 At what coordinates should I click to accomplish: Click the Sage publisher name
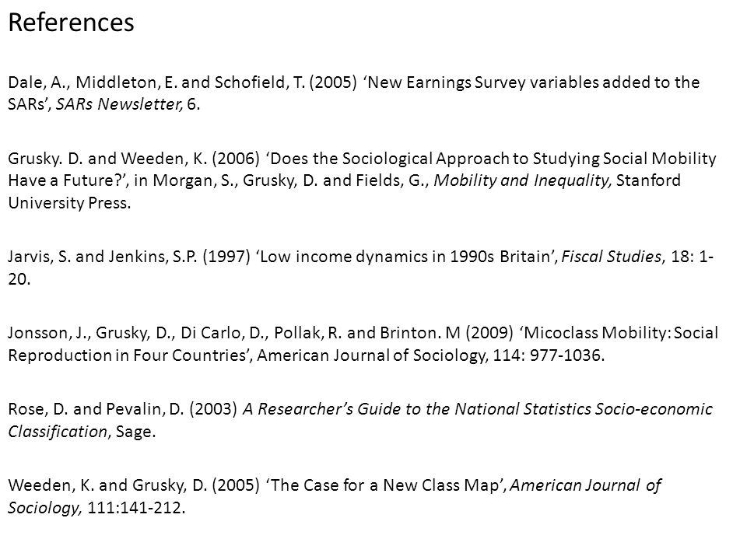pos(135,432)
